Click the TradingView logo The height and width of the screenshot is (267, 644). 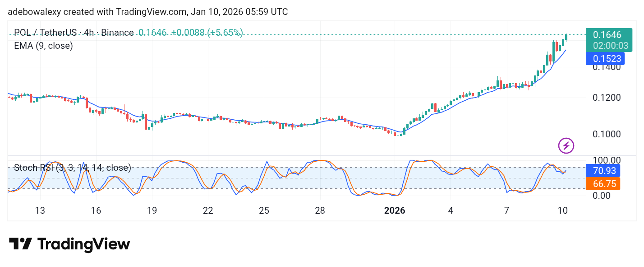(69, 244)
